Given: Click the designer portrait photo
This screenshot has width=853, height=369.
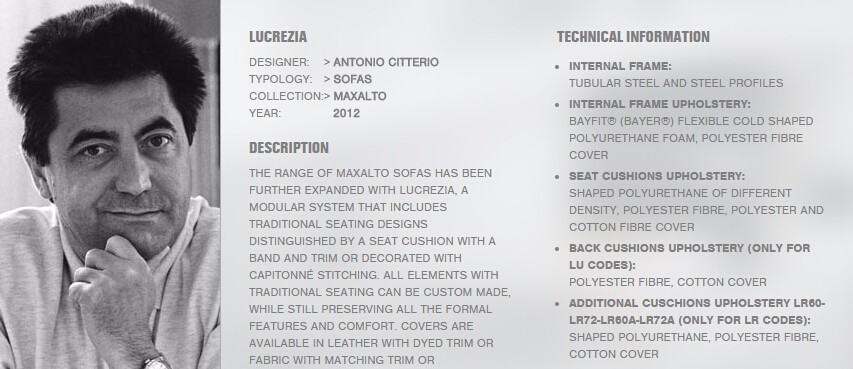Looking at the screenshot, I should pyautogui.click(x=110, y=184).
